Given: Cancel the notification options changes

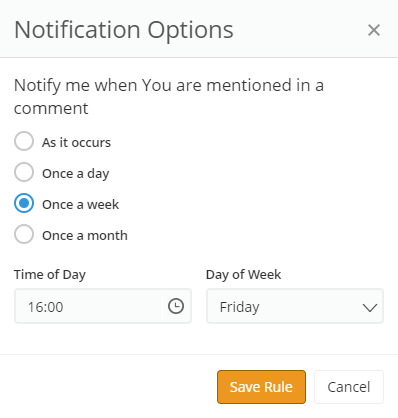Looking at the screenshot, I should [349, 387].
